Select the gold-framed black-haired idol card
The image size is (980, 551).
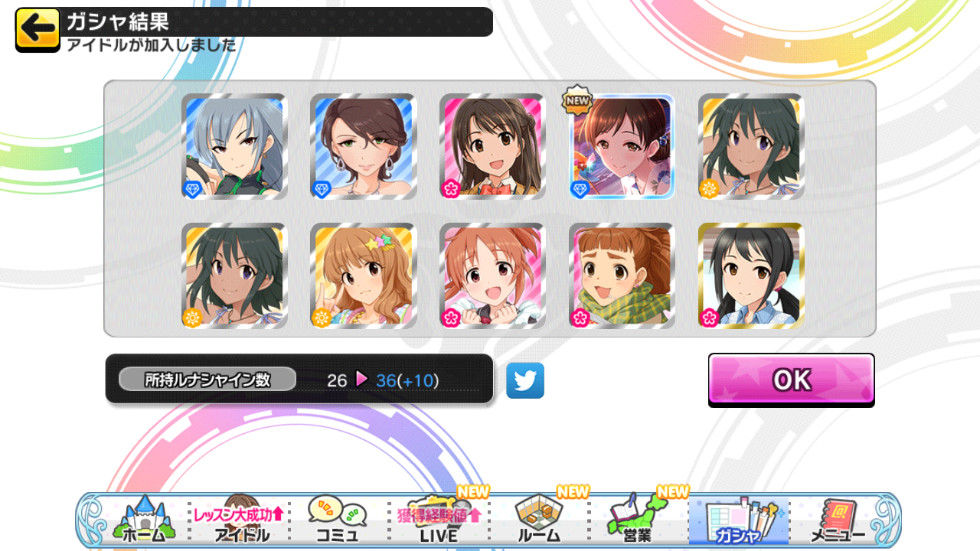click(751, 276)
